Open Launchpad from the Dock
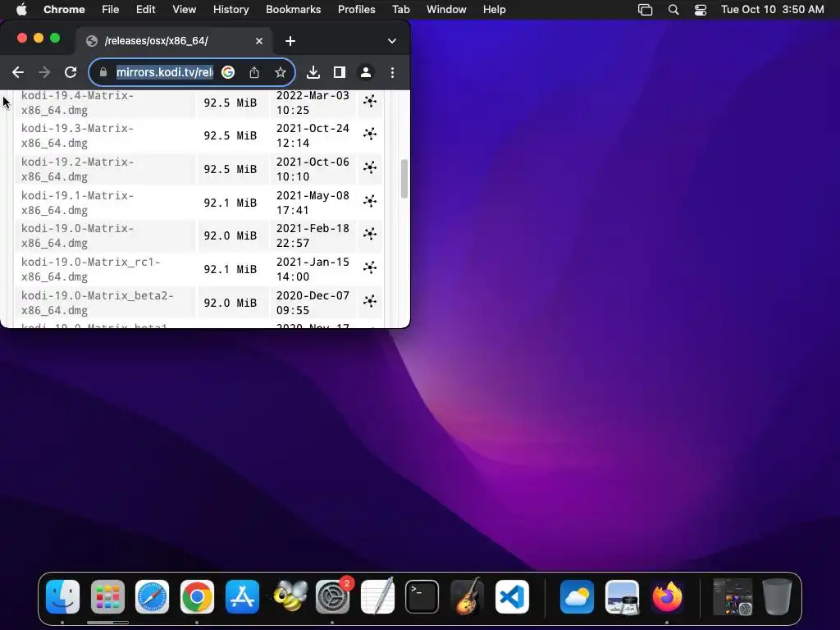840x630 pixels. point(107,597)
